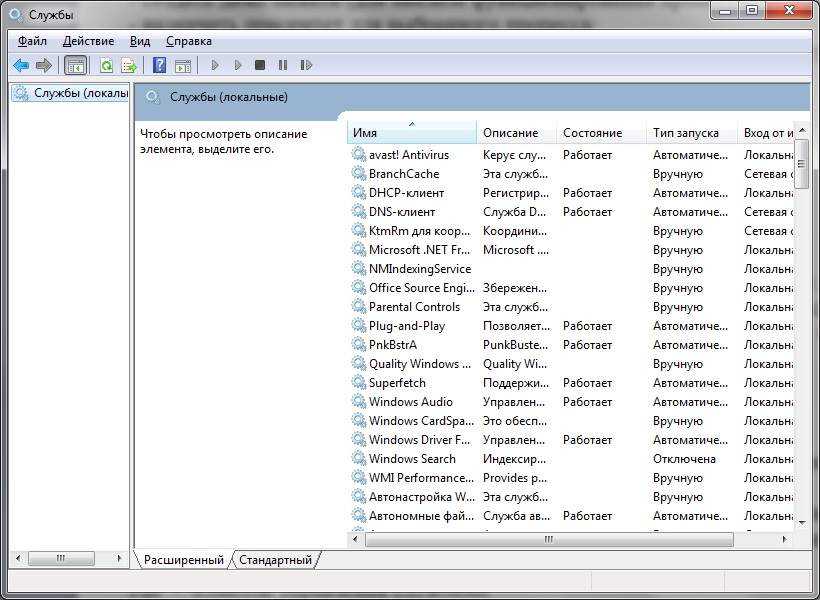Open the Файл menu

tap(32, 41)
